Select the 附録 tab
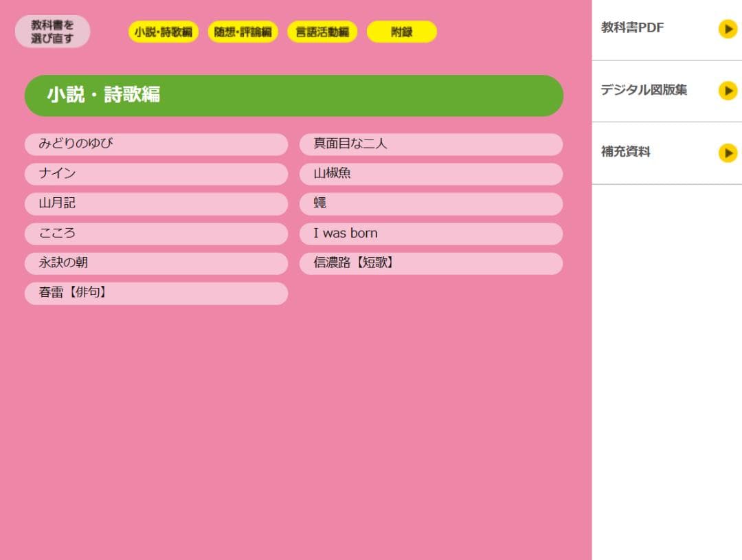The image size is (742, 560). [402, 31]
